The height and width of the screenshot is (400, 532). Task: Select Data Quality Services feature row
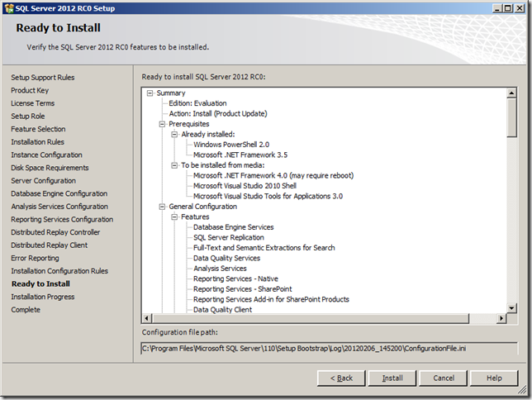coord(226,258)
